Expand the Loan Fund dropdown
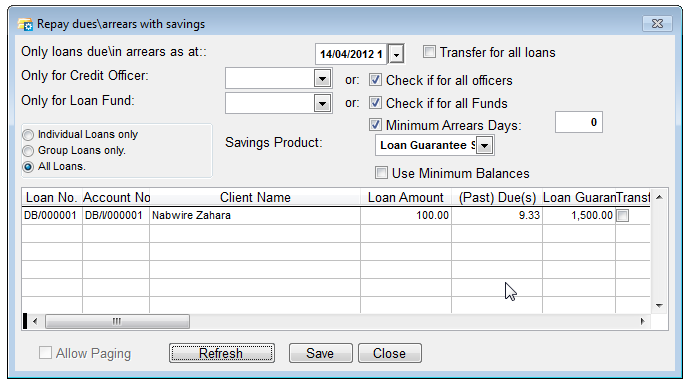Viewport: 683px width, 383px height. click(x=322, y=104)
